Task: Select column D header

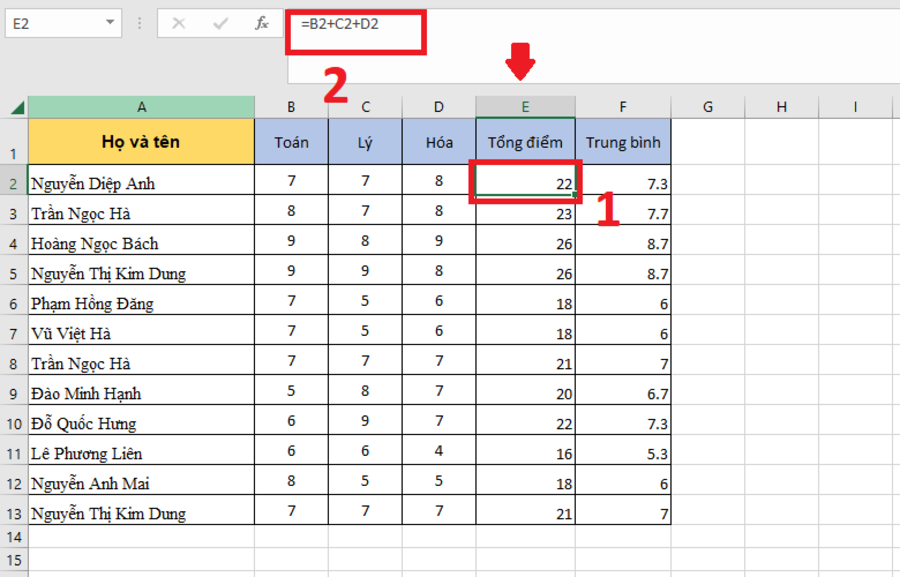Action: [439, 107]
